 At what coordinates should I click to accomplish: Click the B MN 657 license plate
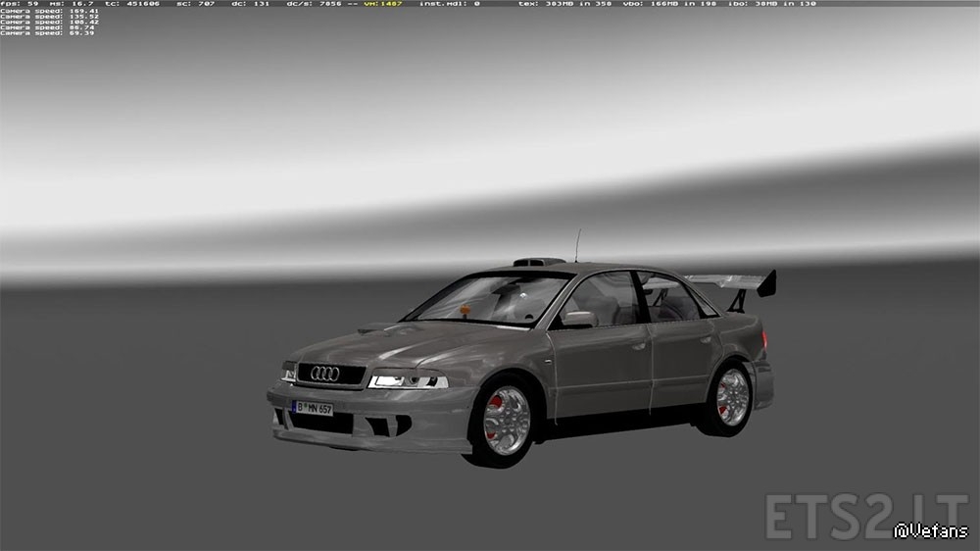click(x=313, y=409)
